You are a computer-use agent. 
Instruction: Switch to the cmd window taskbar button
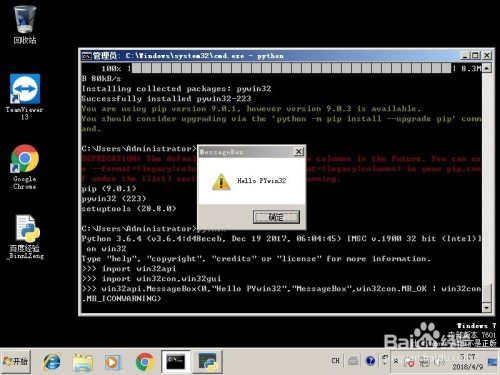point(176,362)
